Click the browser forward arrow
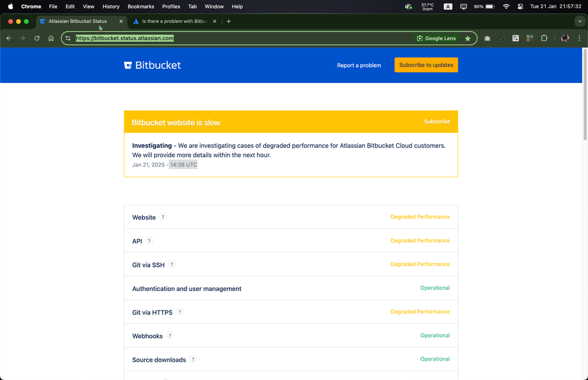 [23, 38]
